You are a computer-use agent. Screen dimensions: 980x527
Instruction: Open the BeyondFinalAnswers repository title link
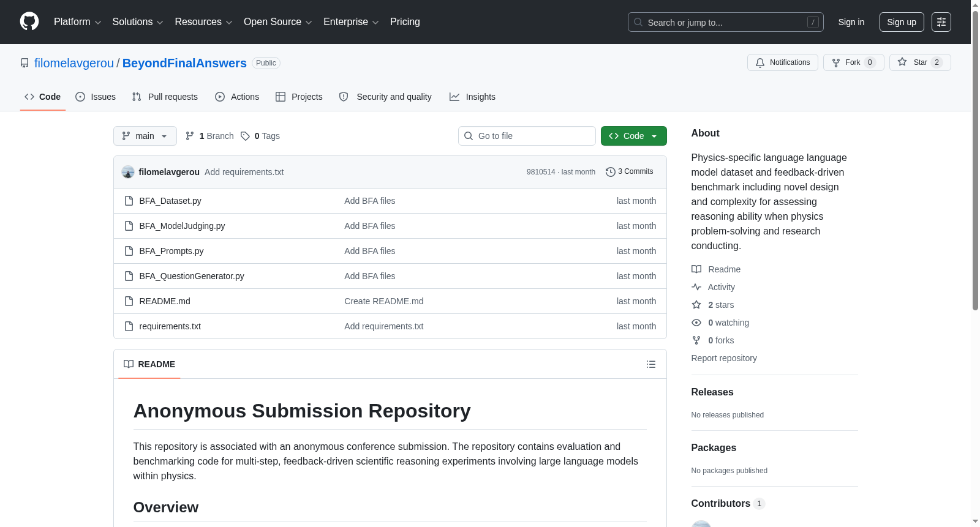[x=184, y=63]
